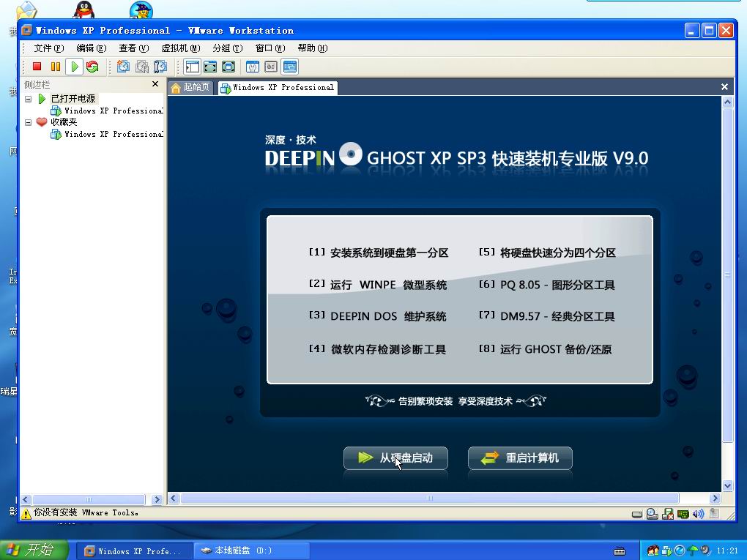Enter Quick Switch mode via toolbar icon
The width and height of the screenshot is (747, 560).
coord(210,67)
